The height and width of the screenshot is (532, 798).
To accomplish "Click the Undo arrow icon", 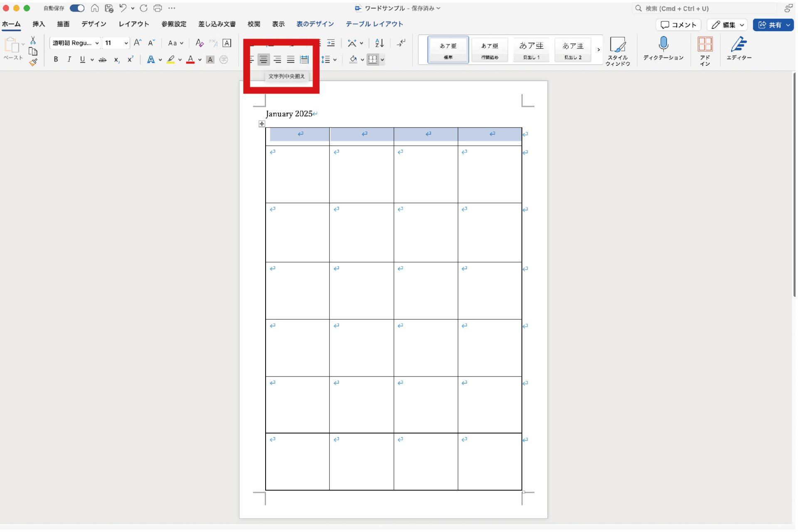I will tap(123, 8).
